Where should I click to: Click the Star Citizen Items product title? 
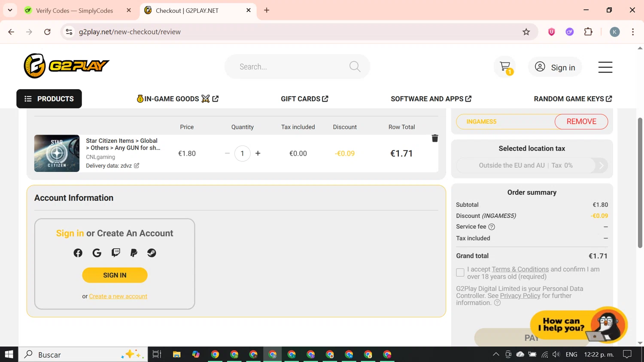coord(123,144)
